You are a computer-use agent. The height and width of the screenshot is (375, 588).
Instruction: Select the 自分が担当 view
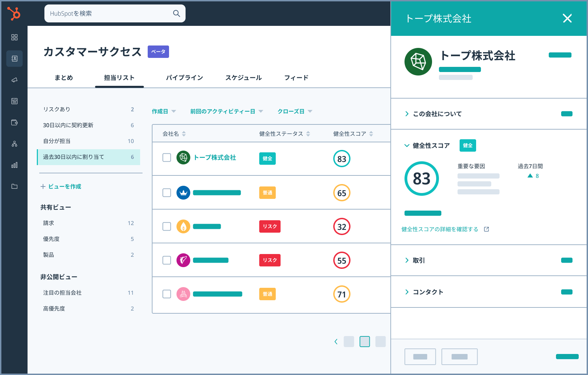[x=88, y=141]
